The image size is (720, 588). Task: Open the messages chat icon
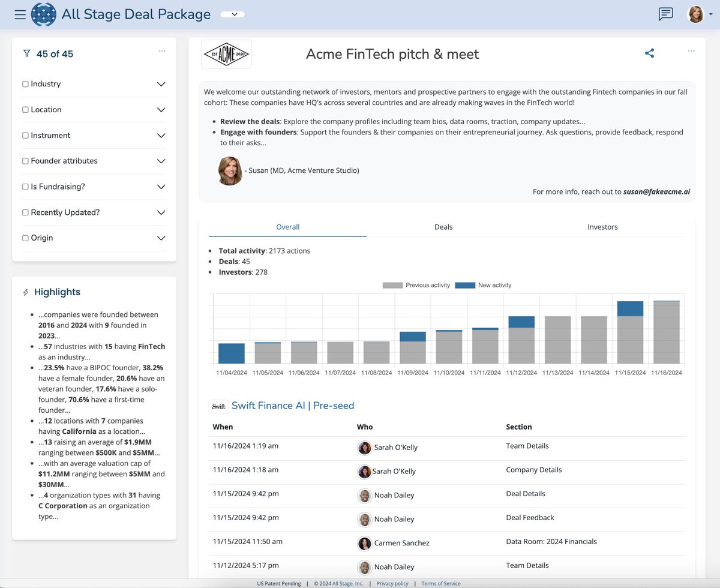[665, 14]
